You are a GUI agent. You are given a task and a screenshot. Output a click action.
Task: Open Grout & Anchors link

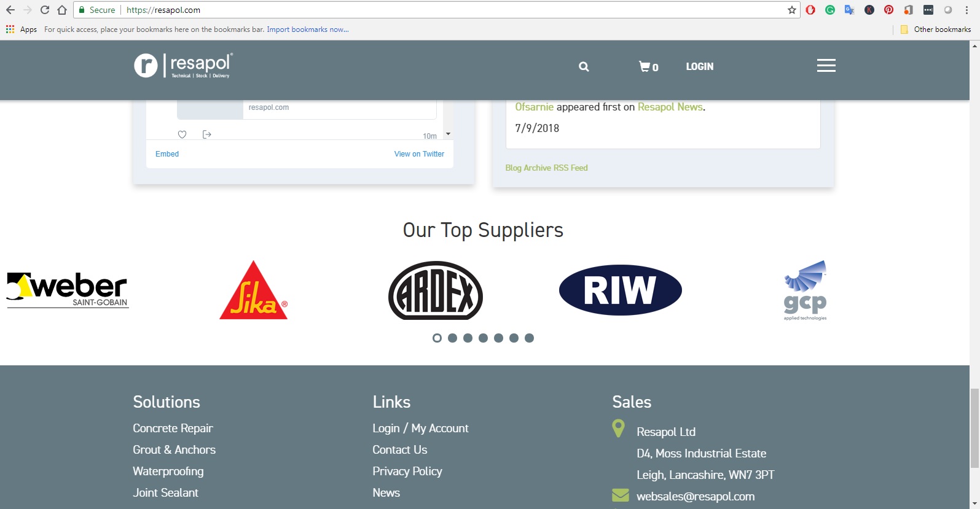174,449
